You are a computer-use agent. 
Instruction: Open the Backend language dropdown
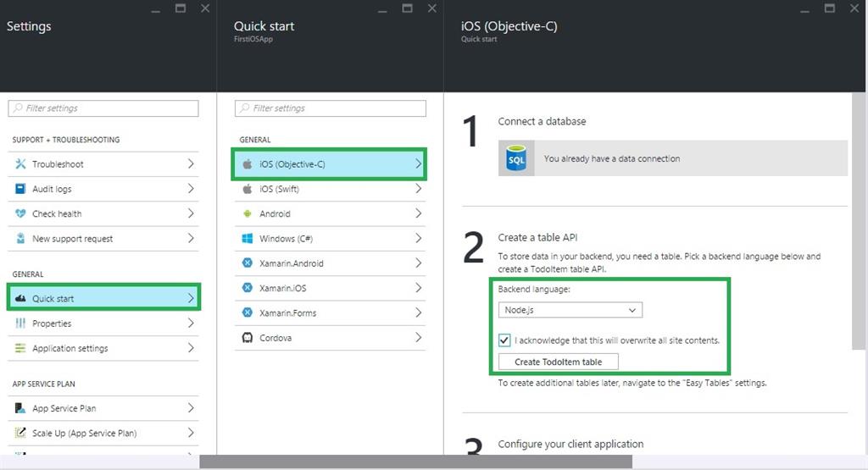pos(570,310)
